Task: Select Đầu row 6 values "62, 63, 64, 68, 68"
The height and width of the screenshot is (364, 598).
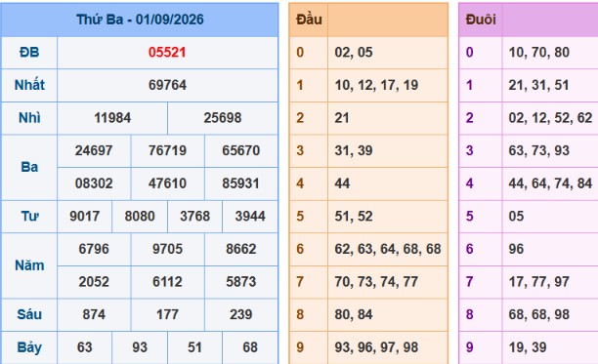Action: pos(388,249)
